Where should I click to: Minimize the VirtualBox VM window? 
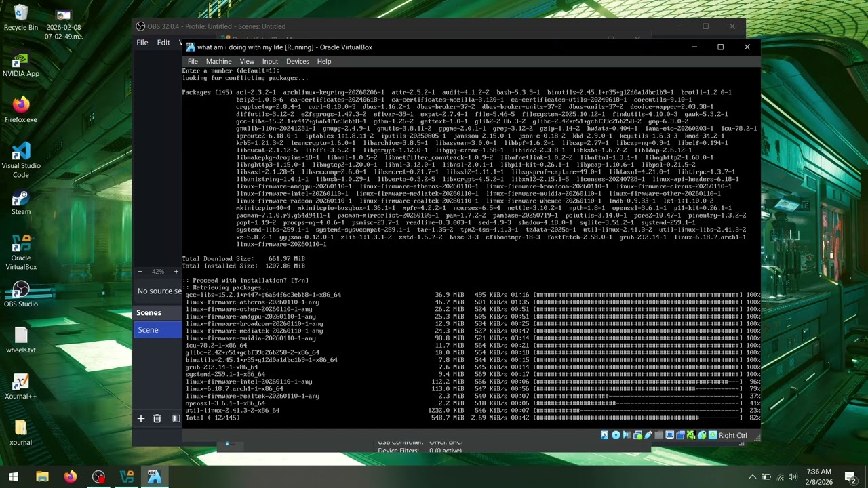tap(694, 47)
